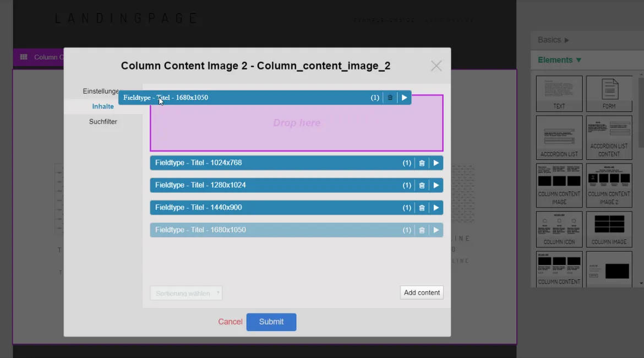This screenshot has width=644, height=358.
Task: Click trash icon on dragged 1680x1050 row
Action: 390,98
